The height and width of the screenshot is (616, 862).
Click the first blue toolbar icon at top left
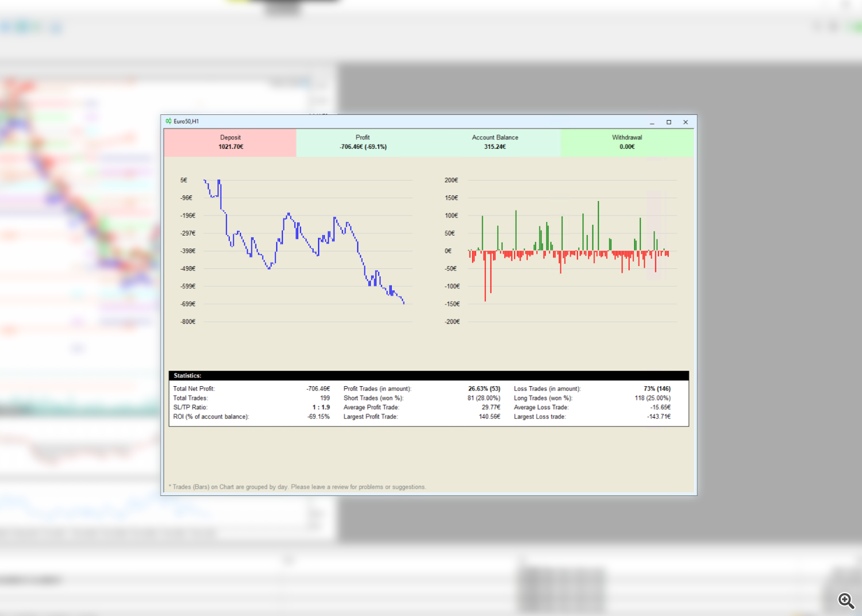5,26
